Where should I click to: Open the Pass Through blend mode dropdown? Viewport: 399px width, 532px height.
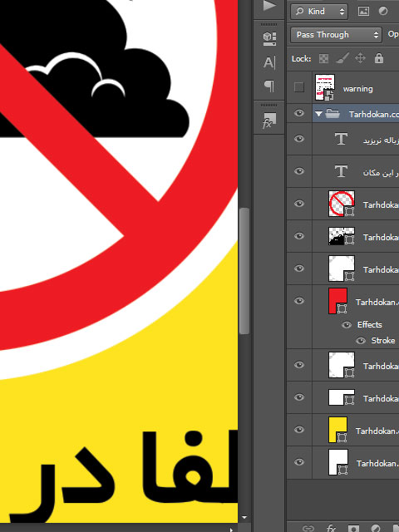coord(336,35)
